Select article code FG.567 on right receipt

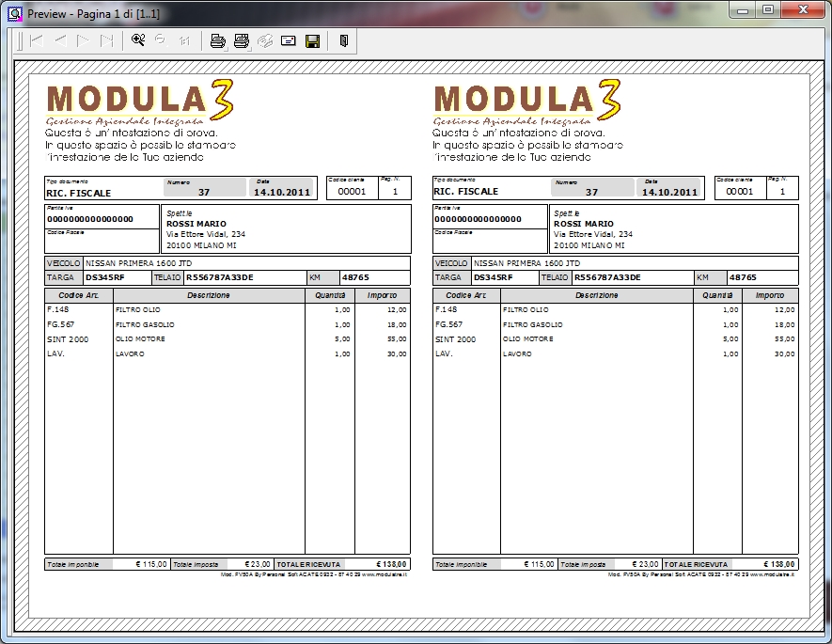[x=448, y=324]
